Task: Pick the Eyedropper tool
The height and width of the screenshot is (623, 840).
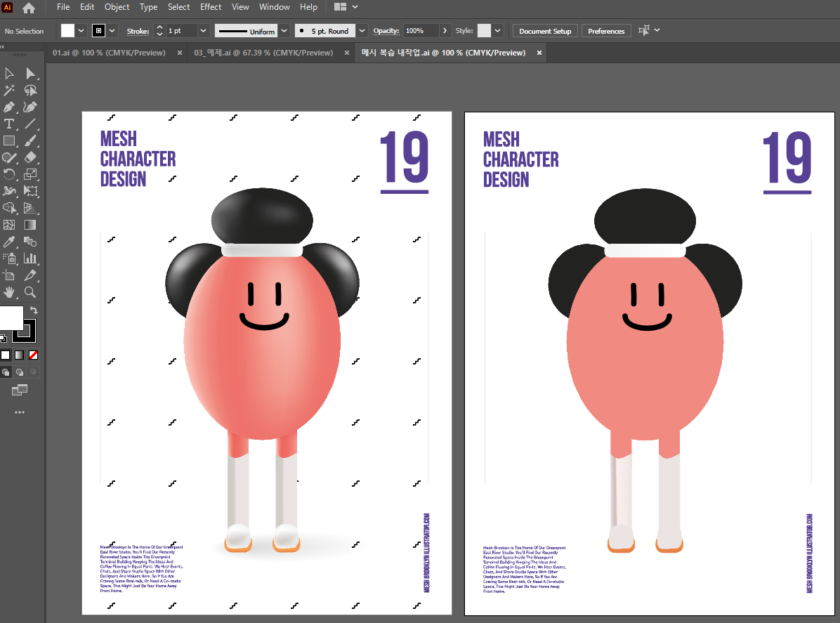Action: [x=9, y=242]
